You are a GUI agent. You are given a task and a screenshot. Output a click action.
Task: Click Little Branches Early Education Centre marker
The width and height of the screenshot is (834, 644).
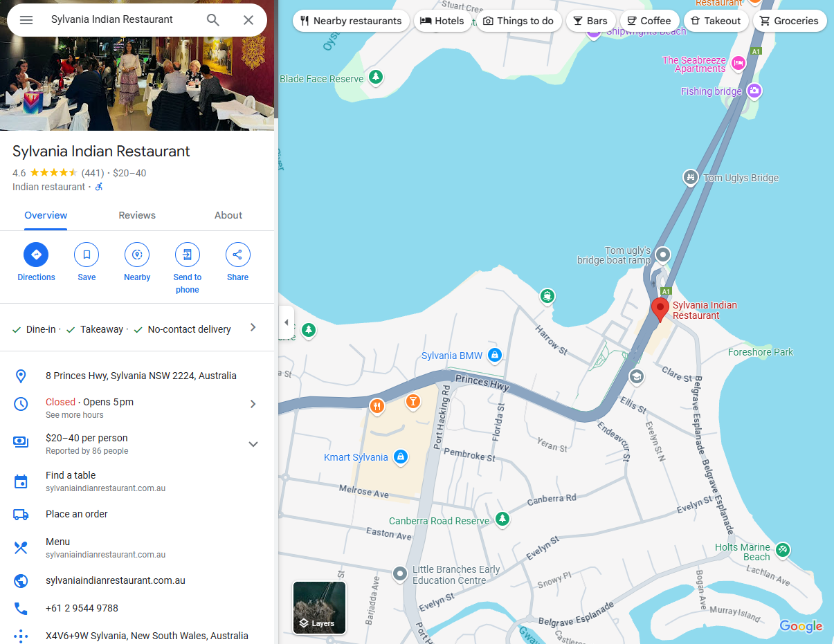coord(400,573)
